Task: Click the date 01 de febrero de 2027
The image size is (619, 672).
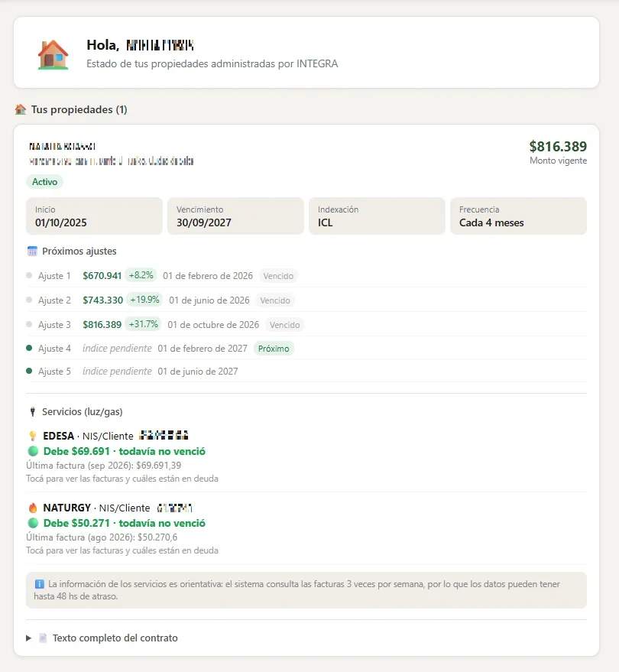Action: click(x=203, y=349)
